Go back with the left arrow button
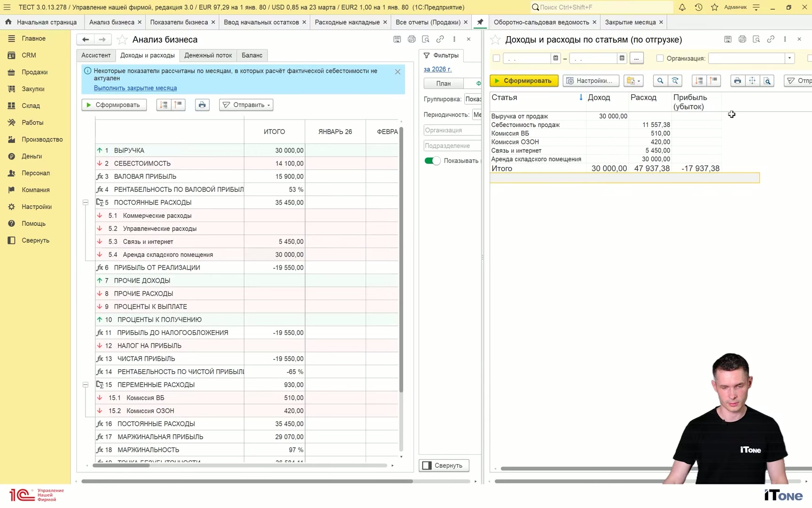This screenshot has width=812, height=508. 86,40
